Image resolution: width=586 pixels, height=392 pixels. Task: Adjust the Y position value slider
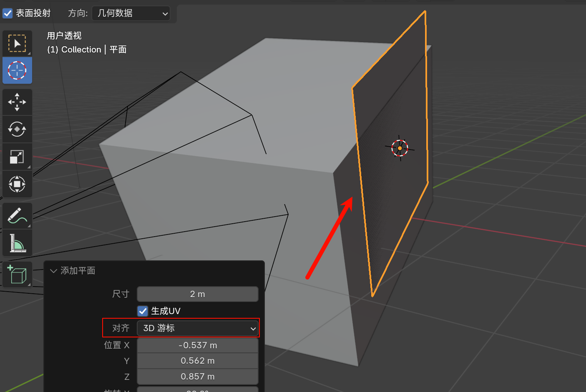click(197, 361)
